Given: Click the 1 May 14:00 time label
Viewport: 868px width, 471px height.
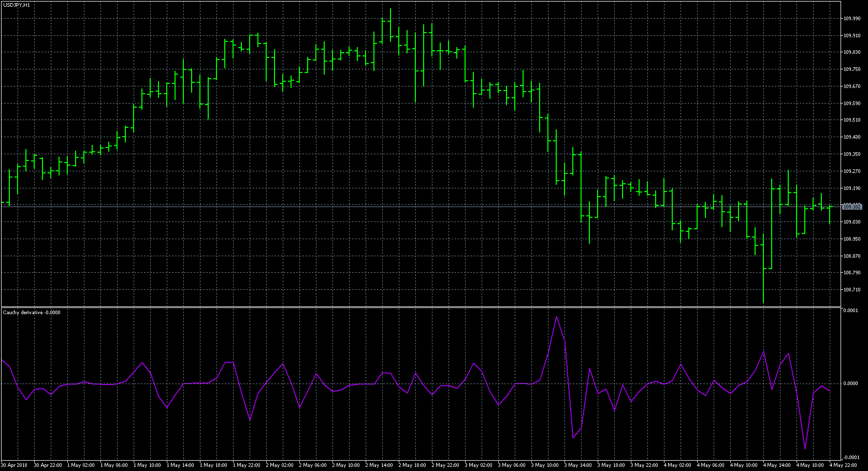Looking at the screenshot, I should [180, 465].
